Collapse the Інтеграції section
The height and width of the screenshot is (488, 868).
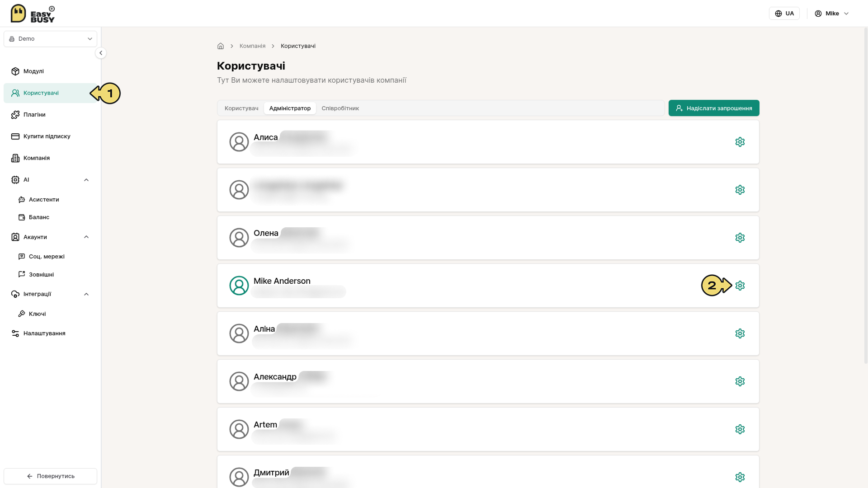click(x=86, y=294)
